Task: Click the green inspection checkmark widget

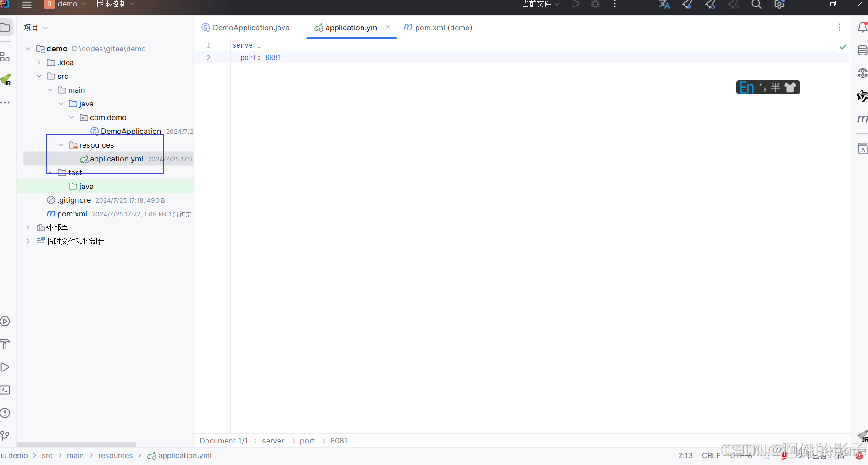Action: pyautogui.click(x=843, y=47)
